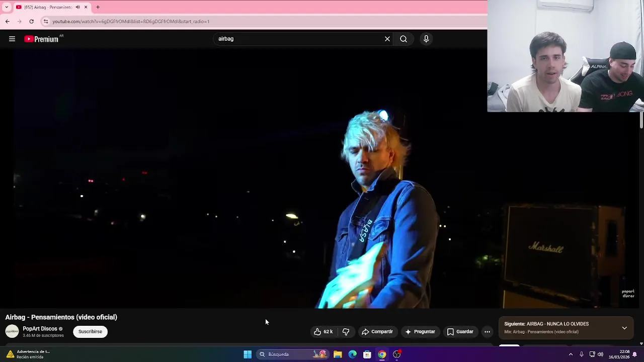Screen dimensions: 644x362
Task: Click the scrollbar down arrow
Action: pos(641,343)
